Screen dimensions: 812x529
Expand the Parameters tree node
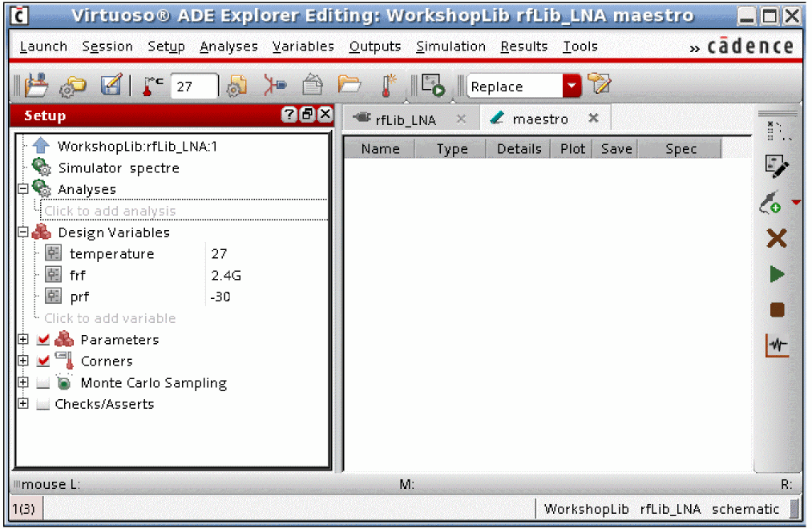22,340
